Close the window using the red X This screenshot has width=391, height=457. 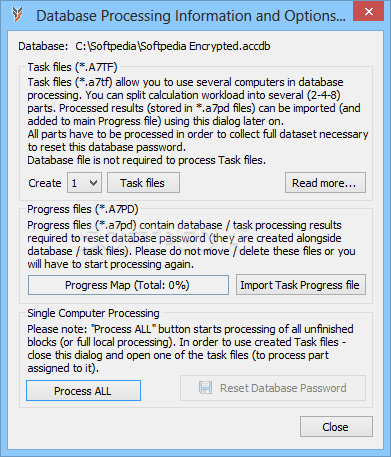[x=368, y=11]
